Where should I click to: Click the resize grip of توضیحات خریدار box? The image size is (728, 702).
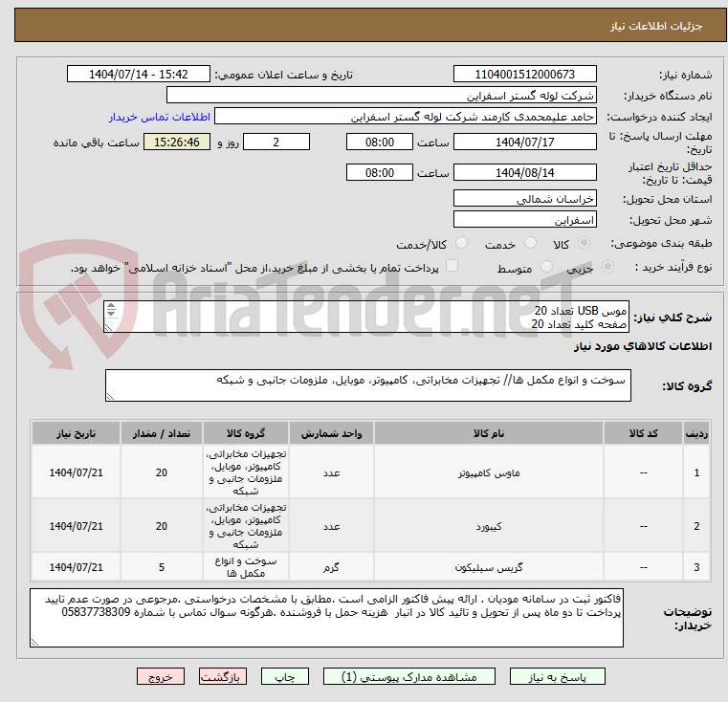tap(34, 643)
